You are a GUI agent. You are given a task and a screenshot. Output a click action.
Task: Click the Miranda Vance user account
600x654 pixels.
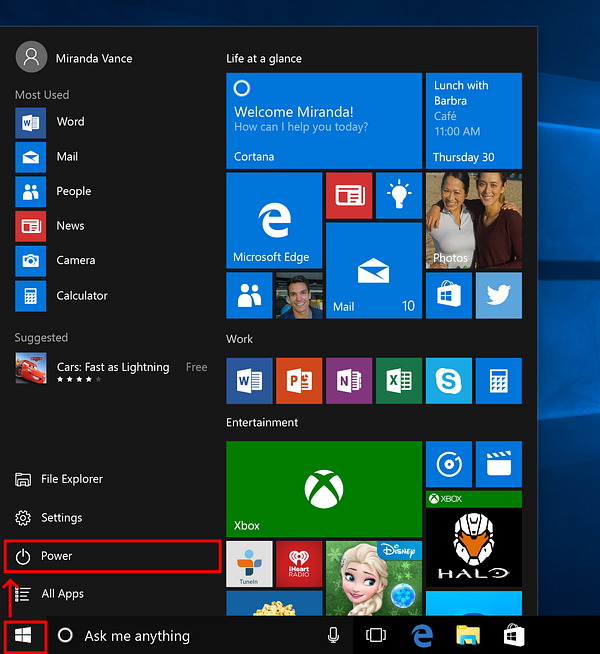(74, 57)
